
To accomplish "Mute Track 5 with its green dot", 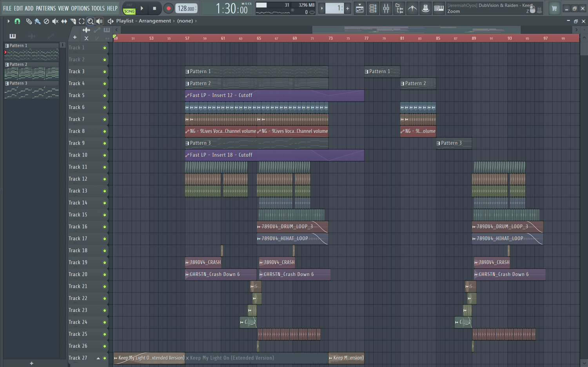I will coord(105,96).
